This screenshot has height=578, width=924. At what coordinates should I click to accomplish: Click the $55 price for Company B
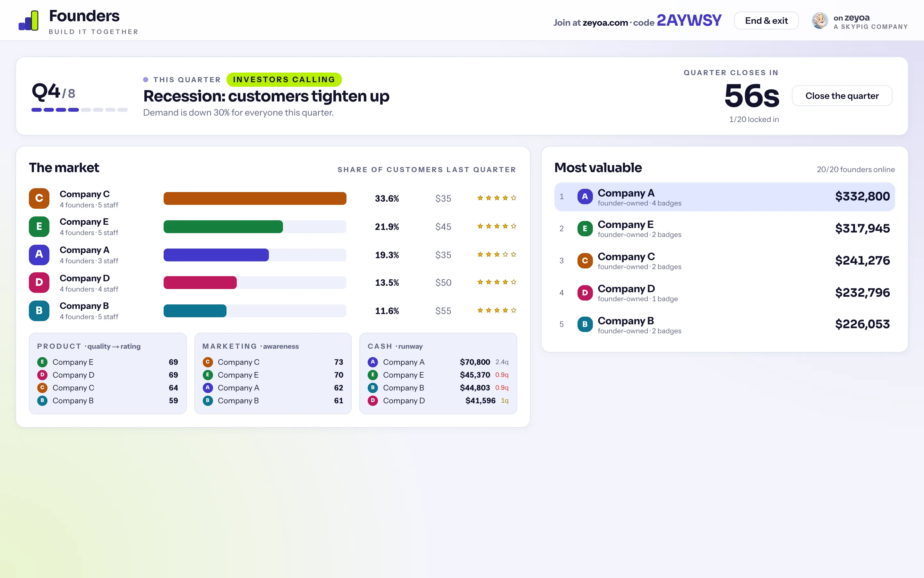[443, 311]
